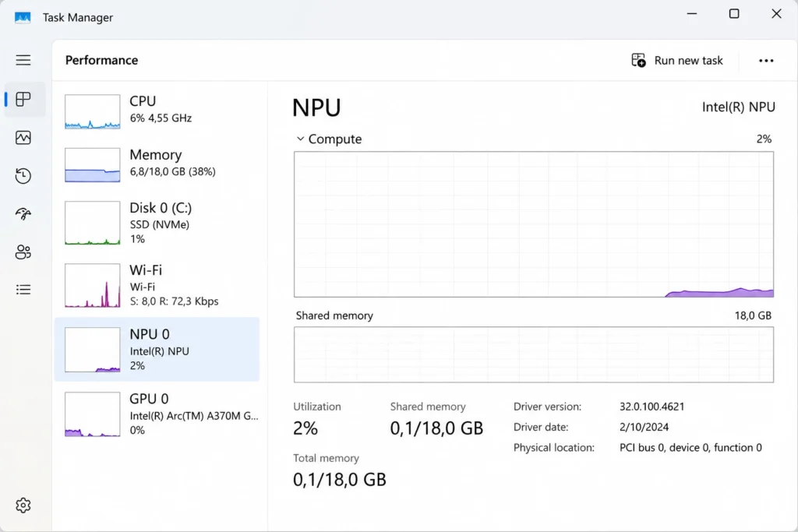Open the Startup apps page icon
Screen dimensions: 798x532
(x=23, y=213)
